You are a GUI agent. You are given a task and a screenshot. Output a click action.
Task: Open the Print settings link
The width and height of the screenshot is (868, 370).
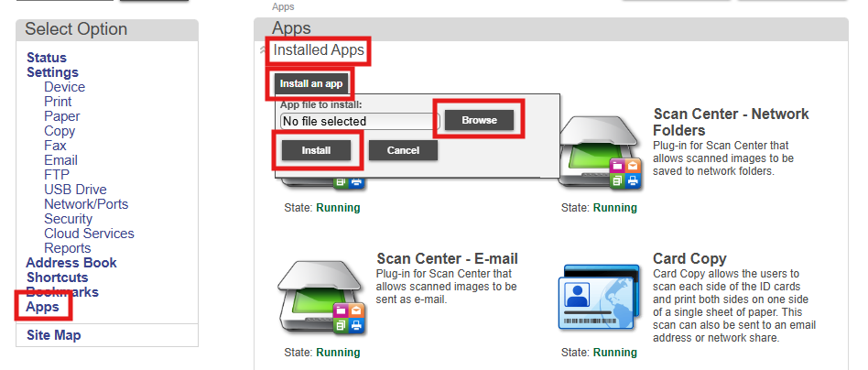[x=58, y=102]
